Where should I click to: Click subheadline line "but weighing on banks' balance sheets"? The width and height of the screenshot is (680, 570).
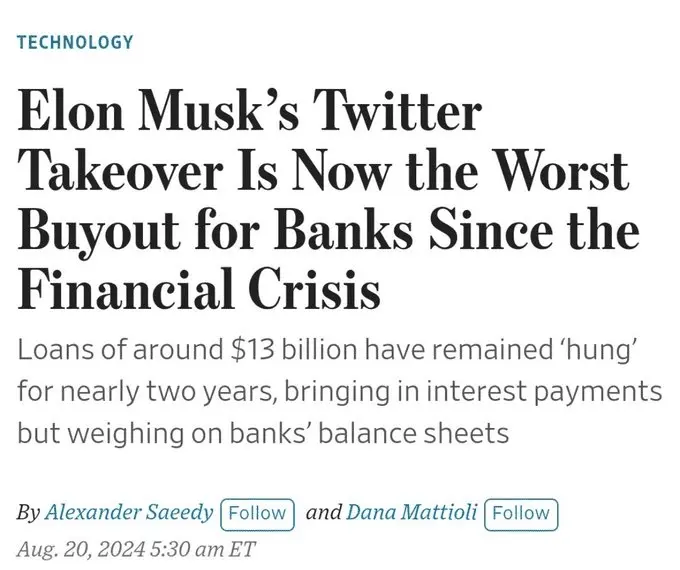click(x=264, y=435)
